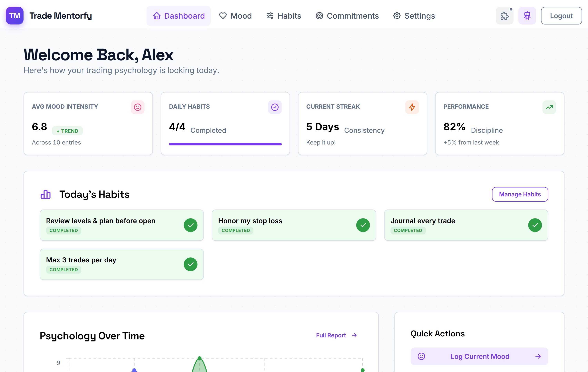Click the Daily Habits purple progress bar
The height and width of the screenshot is (372, 588).
225,144
